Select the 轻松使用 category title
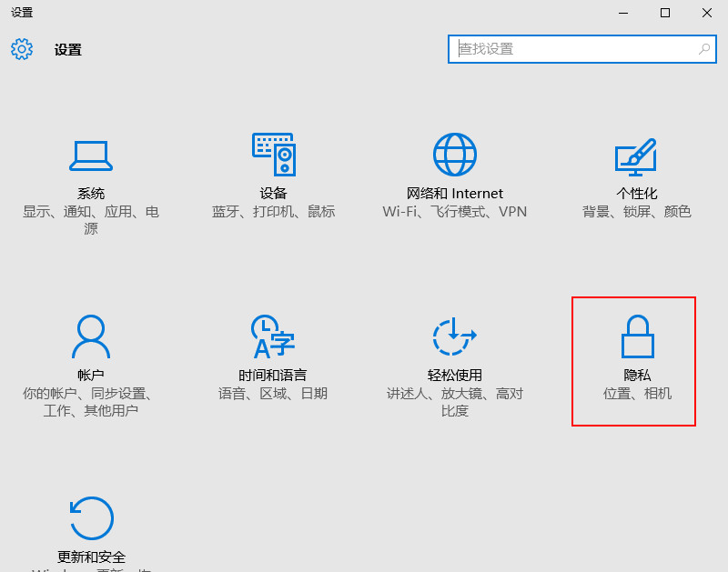Screen dimensions: 728x572 [454, 375]
